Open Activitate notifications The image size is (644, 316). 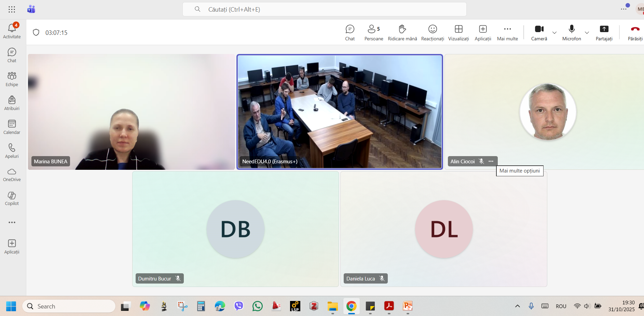click(12, 31)
